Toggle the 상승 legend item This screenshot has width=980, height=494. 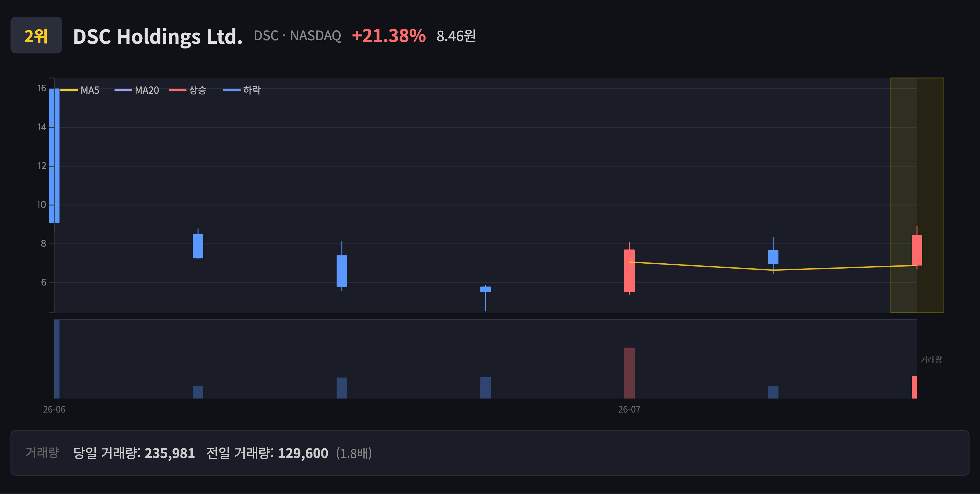click(x=188, y=90)
